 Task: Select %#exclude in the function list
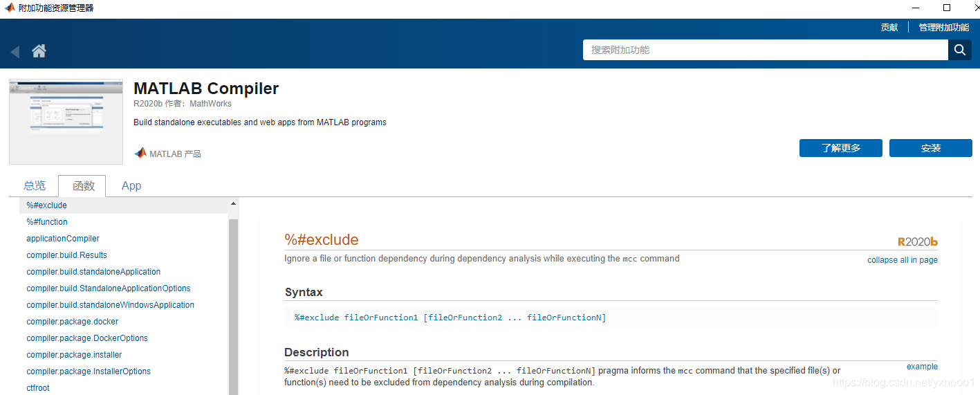124,205
